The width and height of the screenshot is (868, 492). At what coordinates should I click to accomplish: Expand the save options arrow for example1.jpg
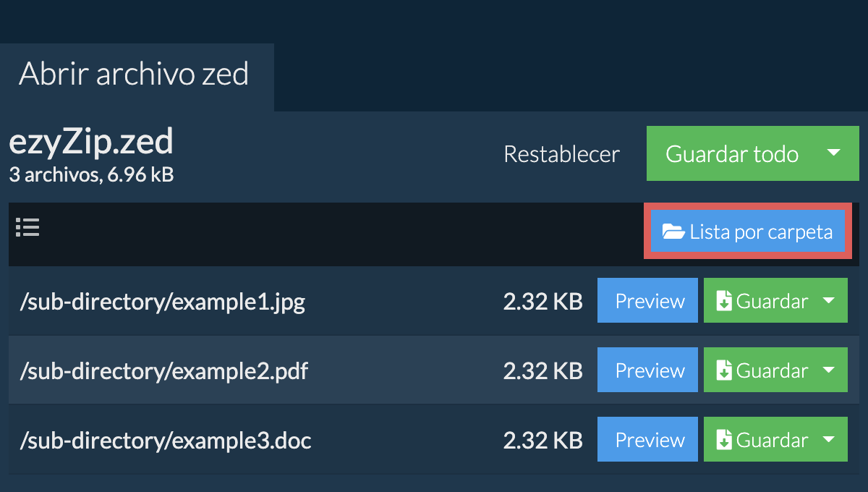(x=830, y=301)
